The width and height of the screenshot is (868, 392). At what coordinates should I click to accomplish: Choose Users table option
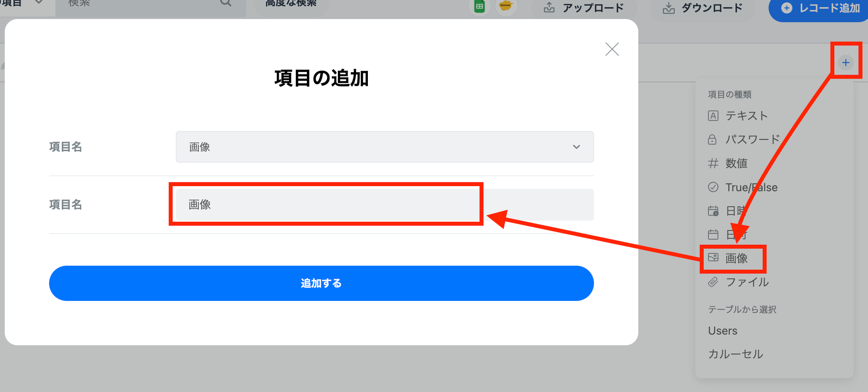723,331
